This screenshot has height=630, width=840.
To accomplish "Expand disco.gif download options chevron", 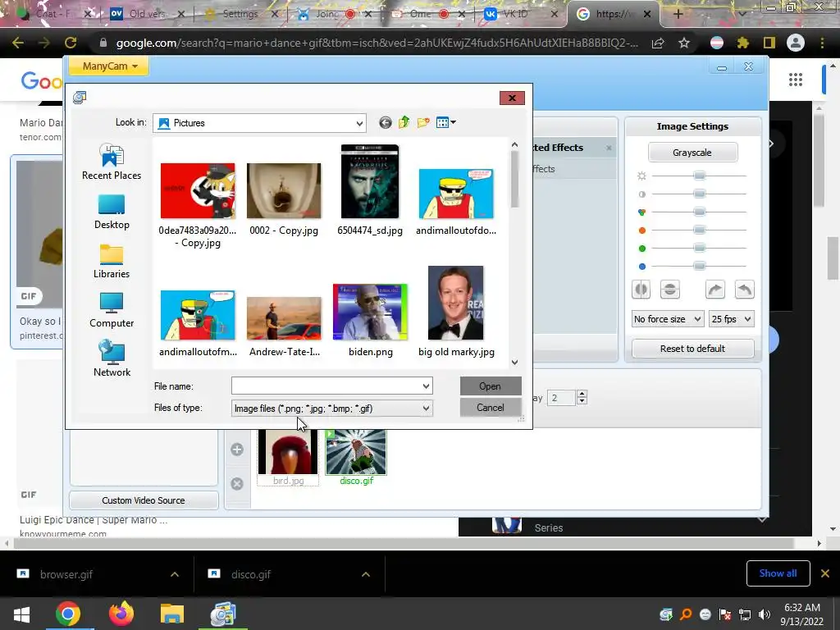I will pyautogui.click(x=366, y=574).
